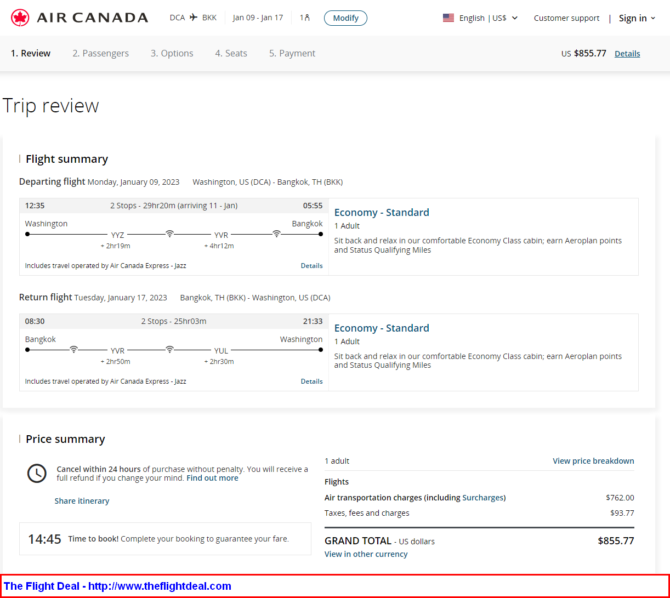
Task: Click the Jan 09 - Jan 17 dates in header
Action: click(x=258, y=18)
